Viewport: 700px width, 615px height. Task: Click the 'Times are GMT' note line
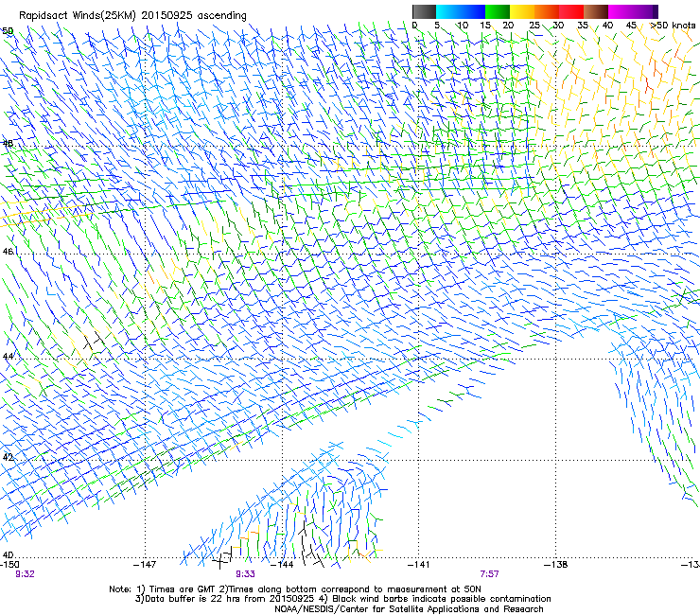(295, 589)
